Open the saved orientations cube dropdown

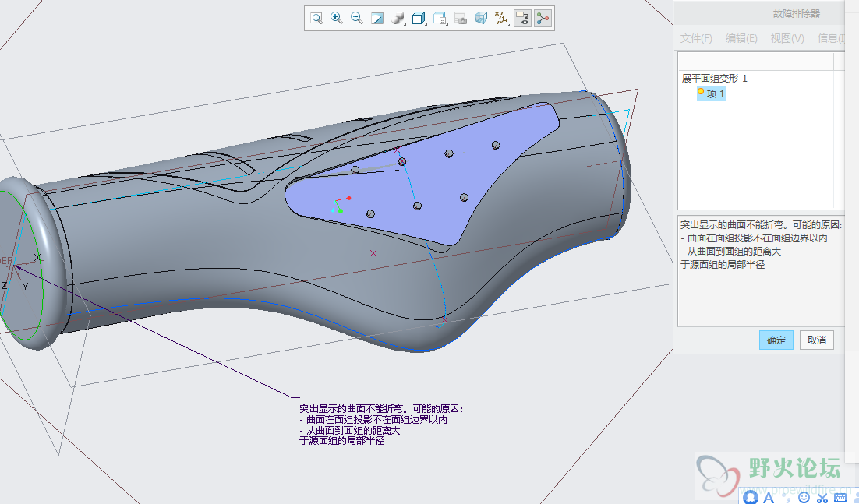pos(419,19)
